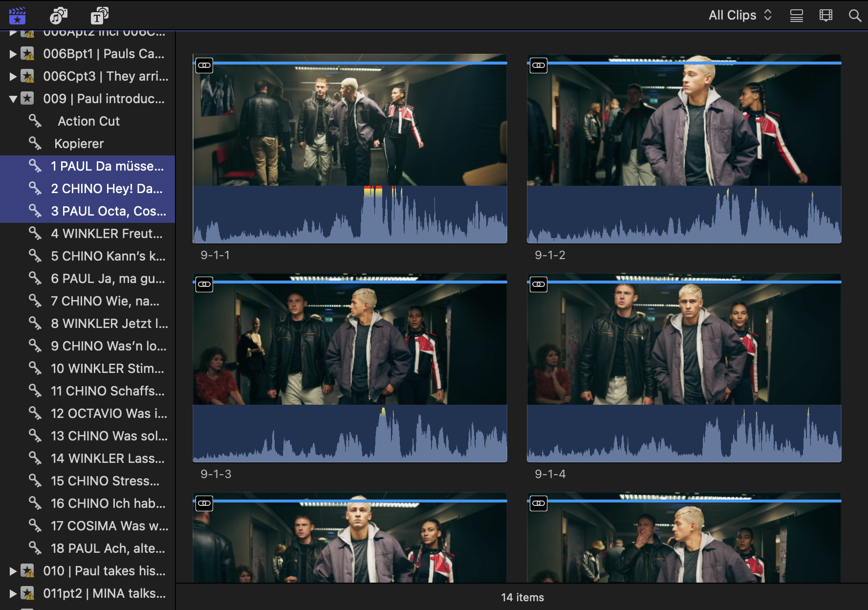Click the audio waveform of clip 9-1-4

pos(684,434)
